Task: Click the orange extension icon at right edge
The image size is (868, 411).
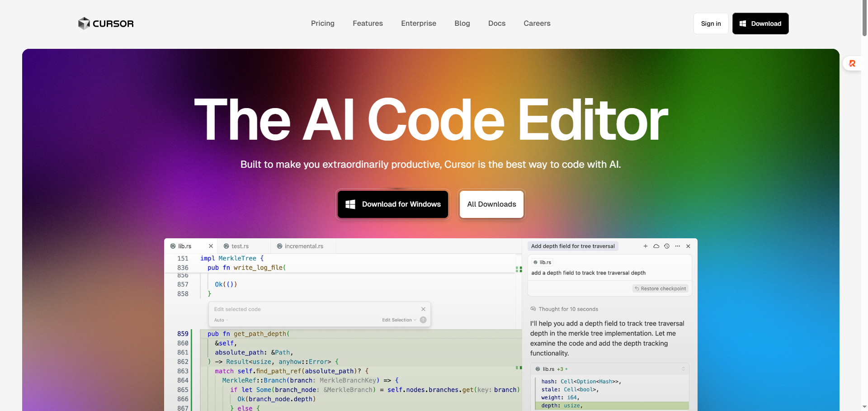Action: pos(852,64)
